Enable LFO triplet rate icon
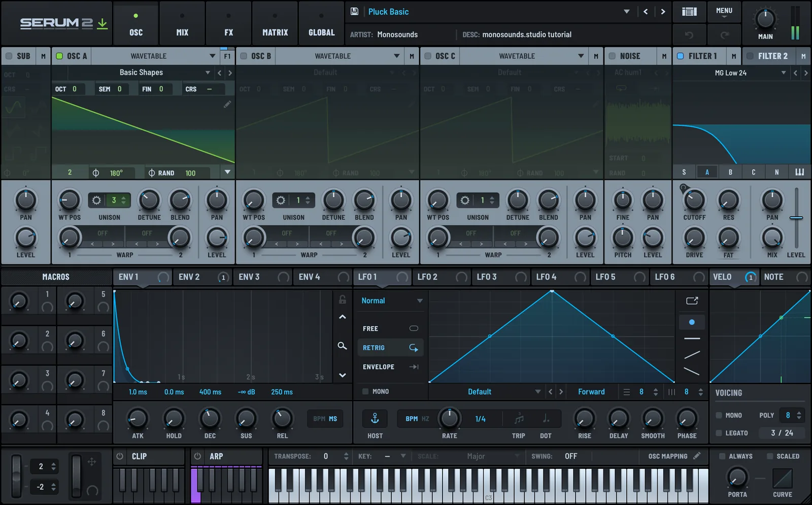The width and height of the screenshot is (812, 505). click(x=519, y=419)
